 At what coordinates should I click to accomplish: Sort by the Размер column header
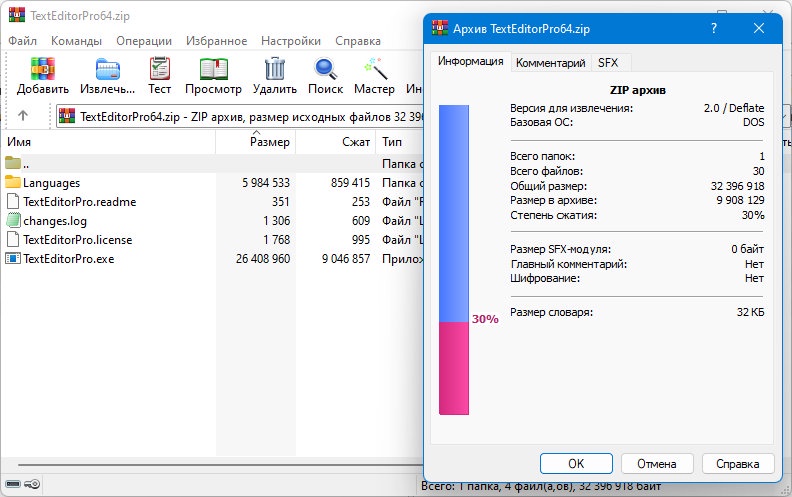tap(256, 142)
